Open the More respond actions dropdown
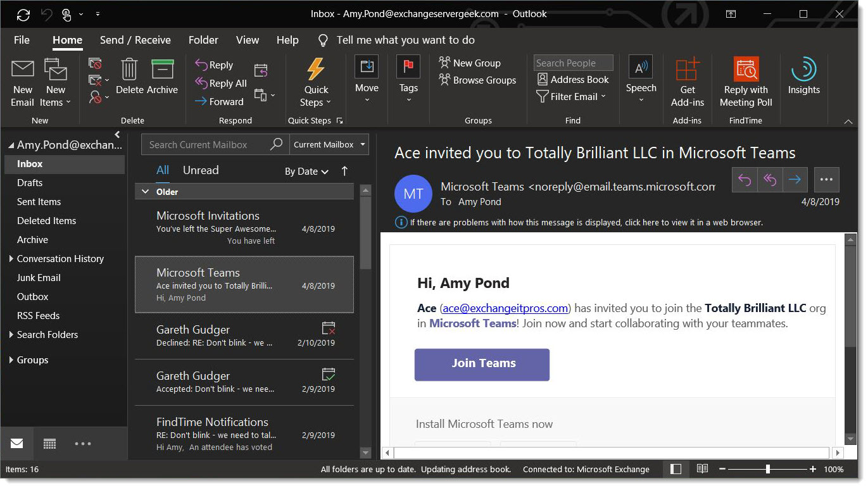 pos(265,96)
